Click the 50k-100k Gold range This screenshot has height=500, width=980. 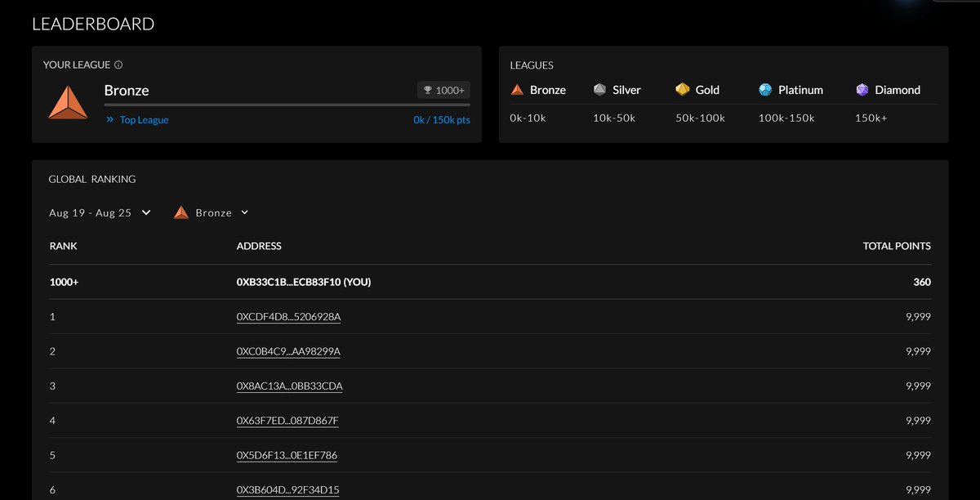[700, 118]
